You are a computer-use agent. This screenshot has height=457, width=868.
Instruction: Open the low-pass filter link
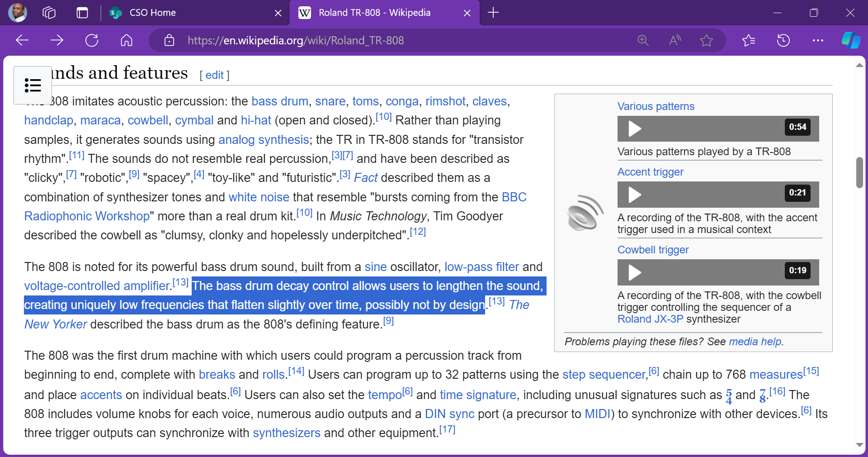(x=481, y=267)
